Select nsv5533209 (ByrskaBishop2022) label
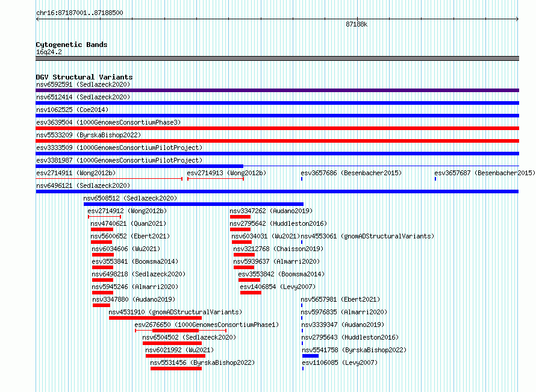536x392 pixels. 89,135
